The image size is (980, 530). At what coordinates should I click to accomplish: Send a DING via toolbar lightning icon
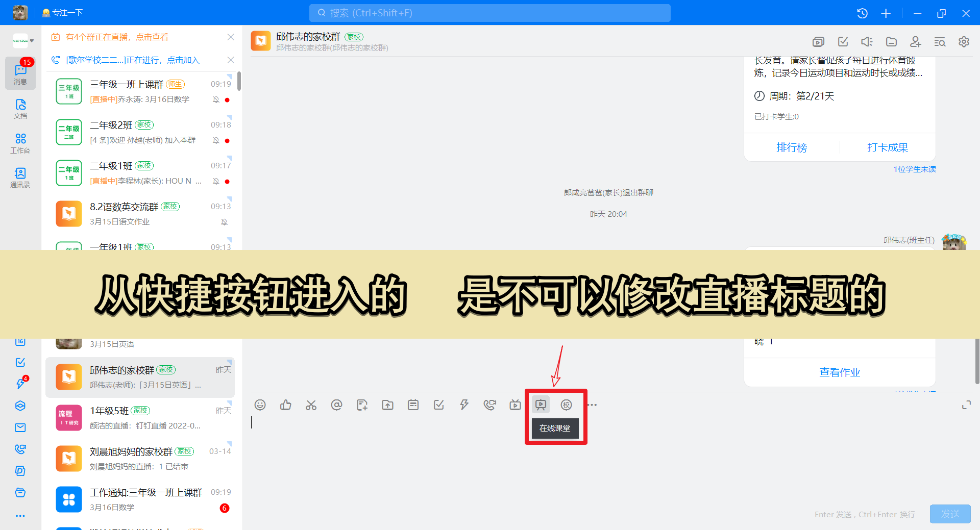tap(464, 405)
